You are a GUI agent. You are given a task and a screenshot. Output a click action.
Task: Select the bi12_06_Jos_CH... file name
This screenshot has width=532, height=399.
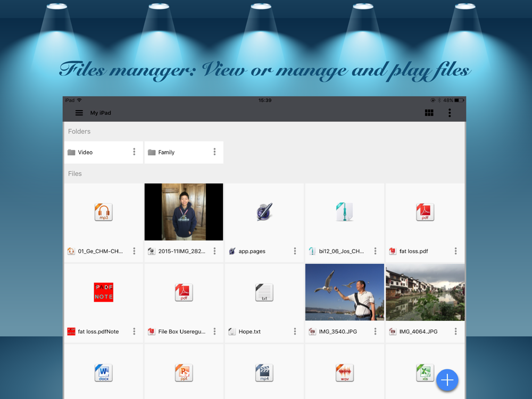342,252
